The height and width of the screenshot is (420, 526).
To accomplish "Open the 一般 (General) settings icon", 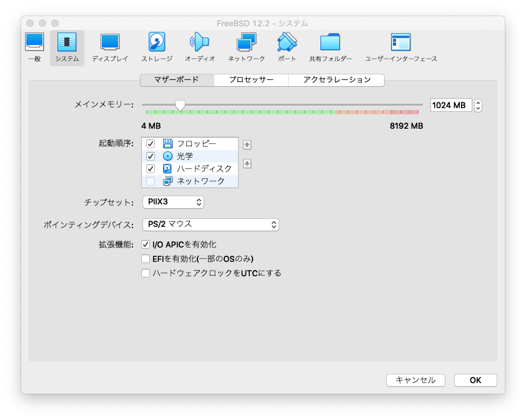I will pyautogui.click(x=34, y=47).
